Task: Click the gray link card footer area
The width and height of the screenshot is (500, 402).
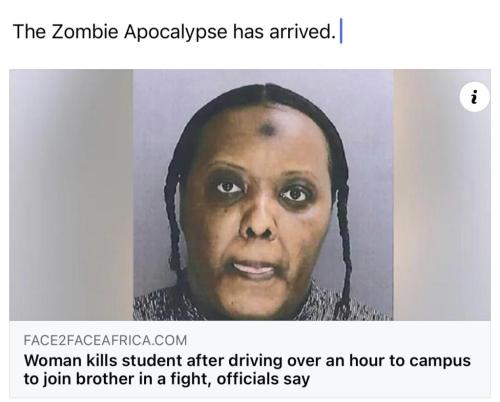Action: (x=250, y=359)
